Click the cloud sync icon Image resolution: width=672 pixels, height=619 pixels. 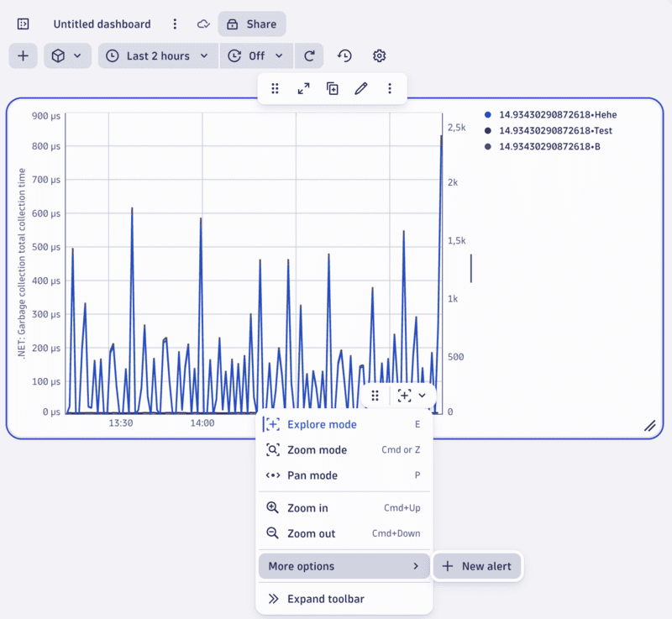click(202, 24)
